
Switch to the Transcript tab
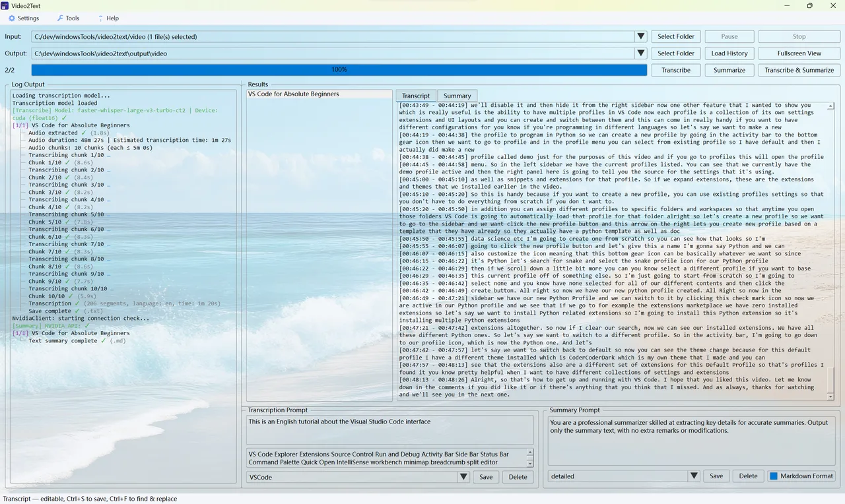[416, 96]
